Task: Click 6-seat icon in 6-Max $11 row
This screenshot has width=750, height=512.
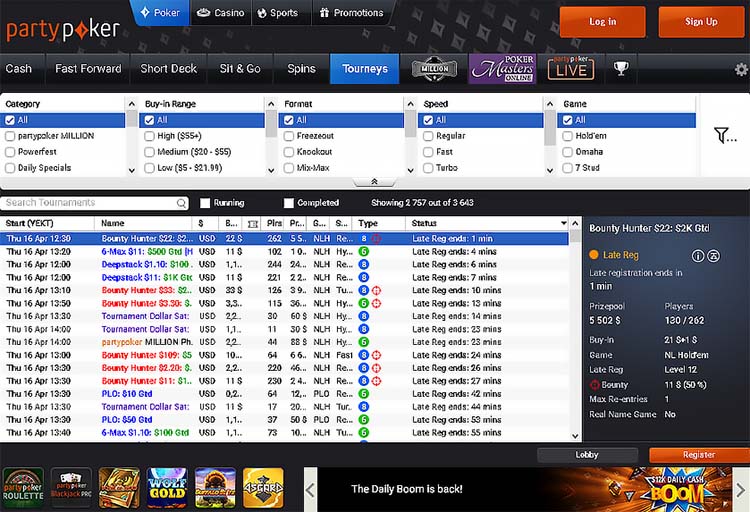Action: pos(364,252)
